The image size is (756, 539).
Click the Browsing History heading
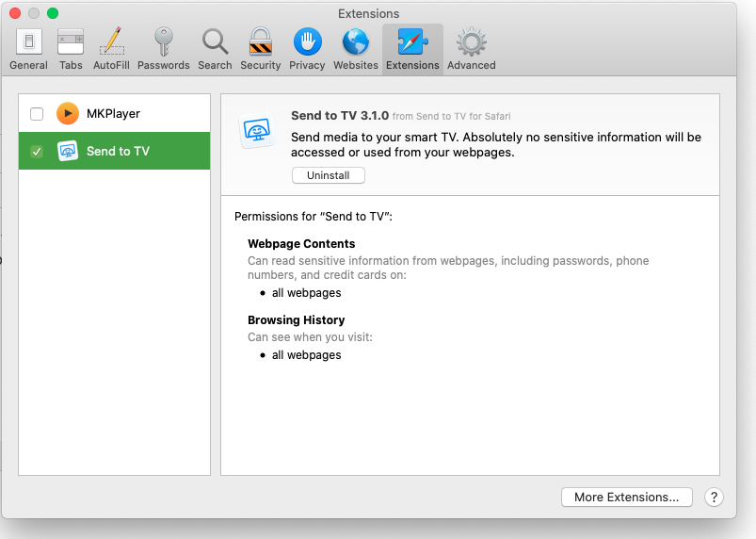coord(296,320)
